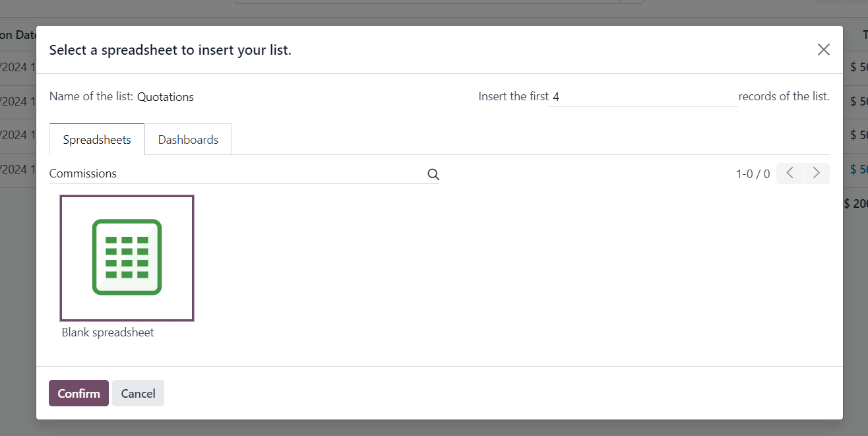This screenshot has width=868, height=436.
Task: Confirm the spreadsheet selection
Action: tap(78, 393)
